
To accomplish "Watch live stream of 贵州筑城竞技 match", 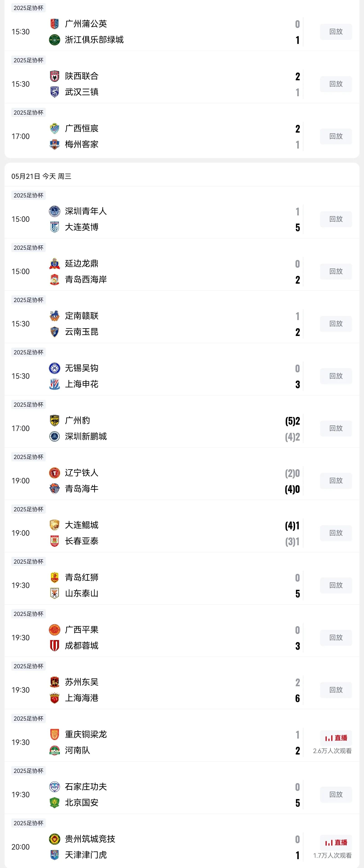I will [336, 842].
